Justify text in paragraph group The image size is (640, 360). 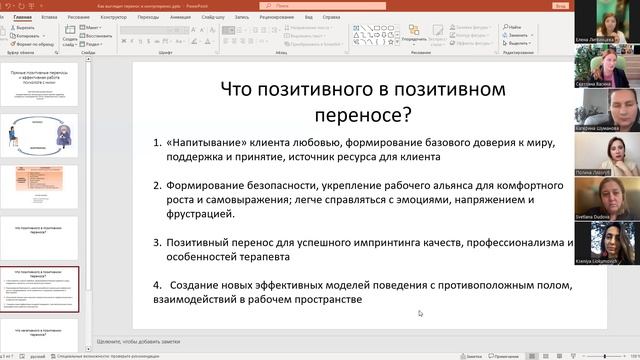point(250,41)
